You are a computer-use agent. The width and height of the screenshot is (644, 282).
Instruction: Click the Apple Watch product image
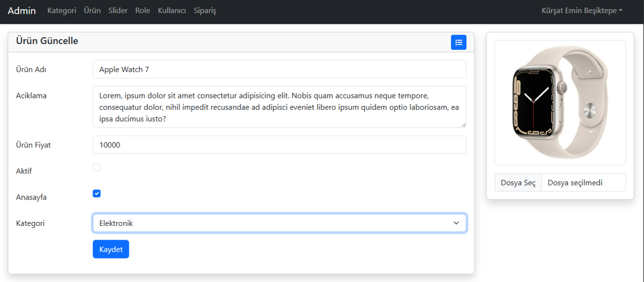pos(560,103)
